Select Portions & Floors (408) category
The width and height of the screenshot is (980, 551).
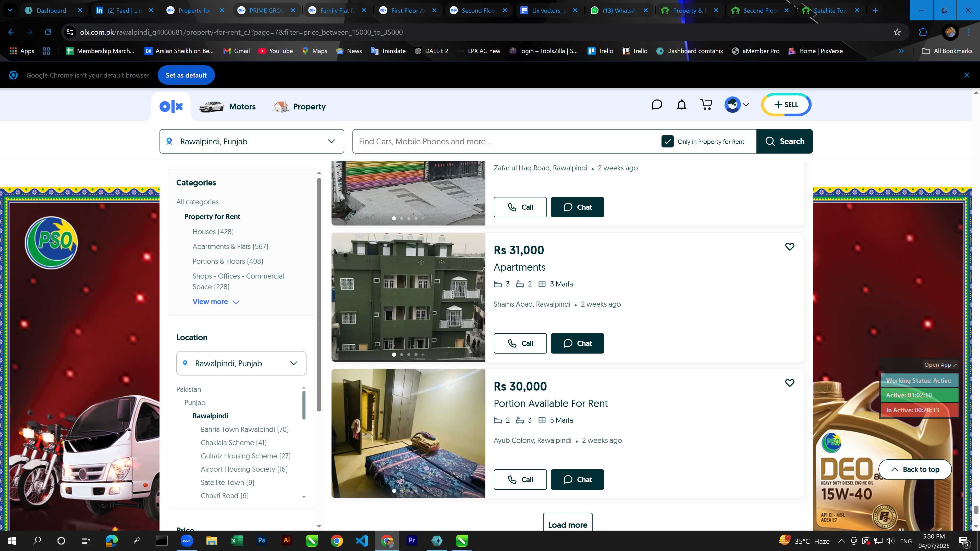click(x=228, y=261)
